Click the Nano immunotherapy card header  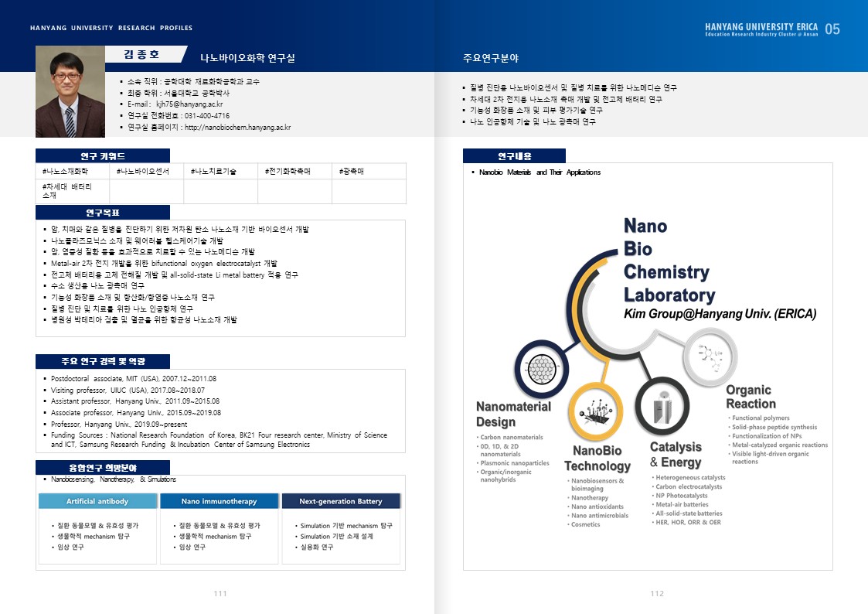coord(220,501)
